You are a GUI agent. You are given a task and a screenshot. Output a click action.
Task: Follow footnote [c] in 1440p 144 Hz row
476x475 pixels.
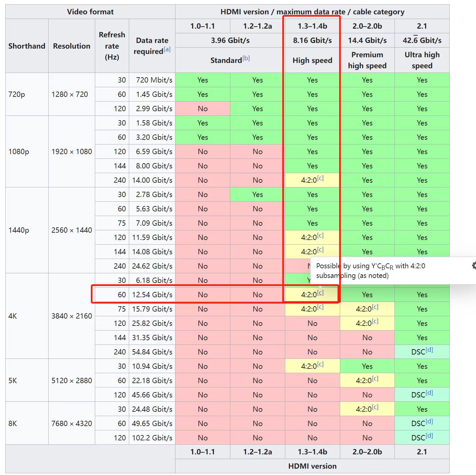pos(320,250)
